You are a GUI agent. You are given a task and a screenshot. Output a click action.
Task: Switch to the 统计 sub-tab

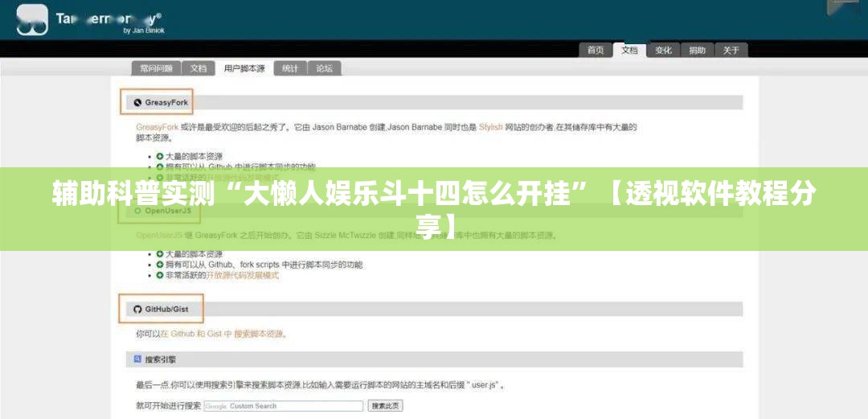tap(290, 68)
